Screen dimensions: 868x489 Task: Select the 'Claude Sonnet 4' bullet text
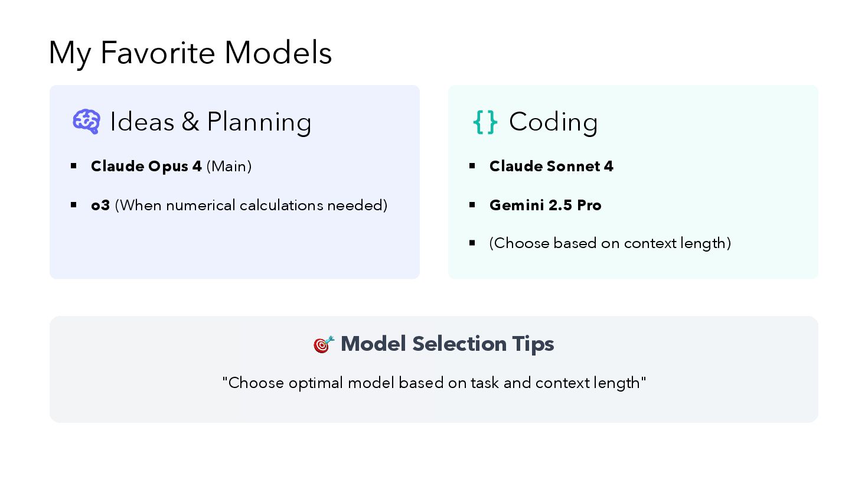click(x=551, y=166)
